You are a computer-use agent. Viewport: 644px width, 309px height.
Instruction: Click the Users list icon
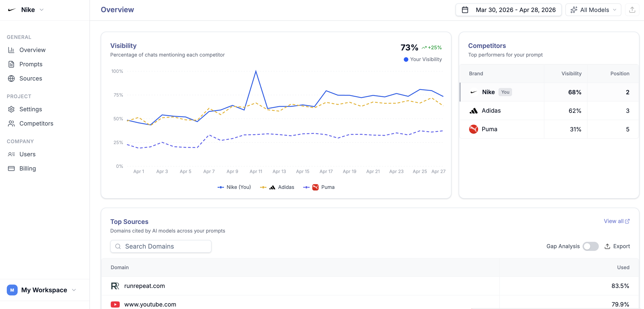11,154
